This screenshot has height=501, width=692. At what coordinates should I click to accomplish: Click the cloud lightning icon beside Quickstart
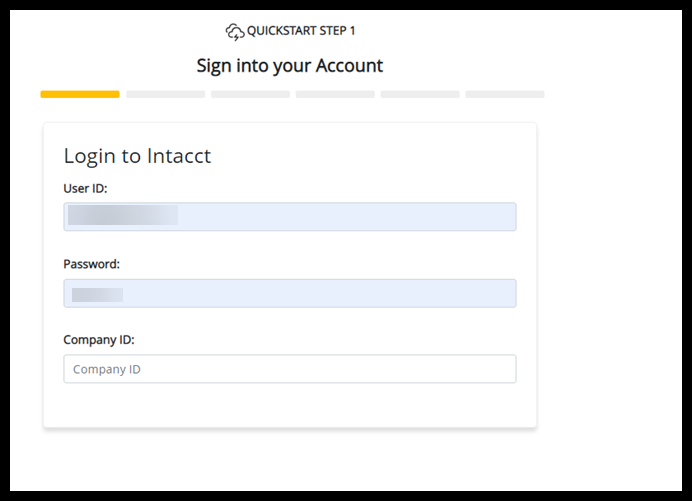[x=235, y=32]
